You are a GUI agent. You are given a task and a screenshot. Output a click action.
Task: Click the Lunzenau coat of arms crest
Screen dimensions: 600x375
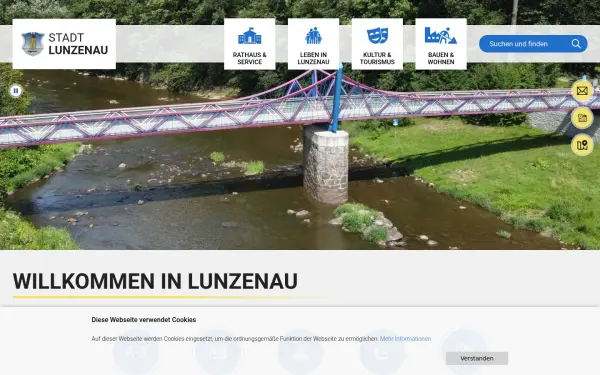(x=33, y=44)
